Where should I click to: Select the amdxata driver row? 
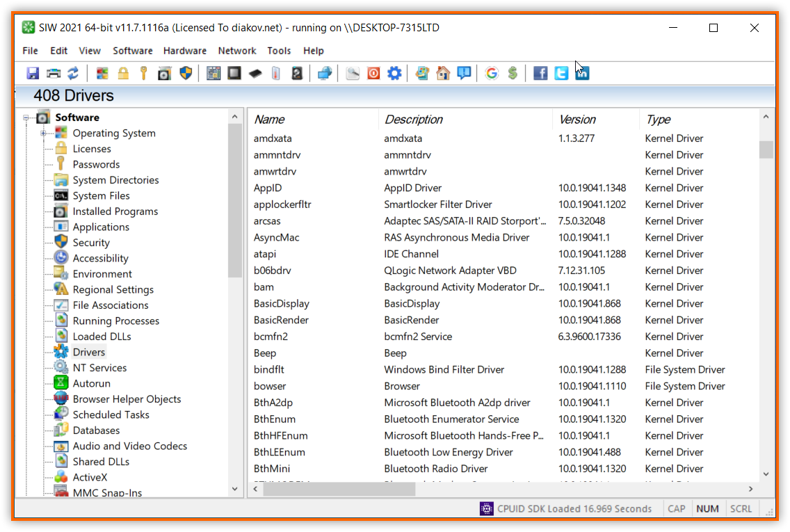pyautogui.click(x=503, y=138)
